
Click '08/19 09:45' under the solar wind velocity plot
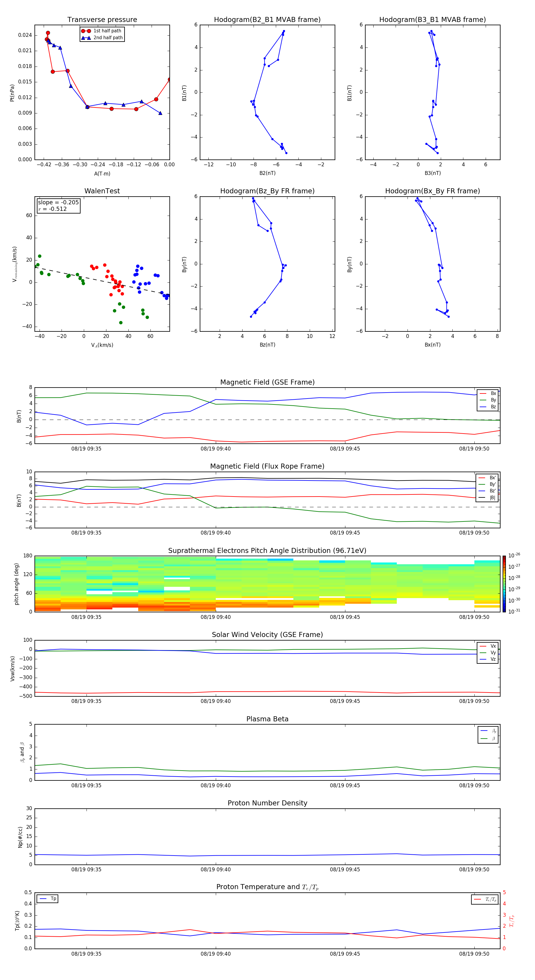point(345,701)
